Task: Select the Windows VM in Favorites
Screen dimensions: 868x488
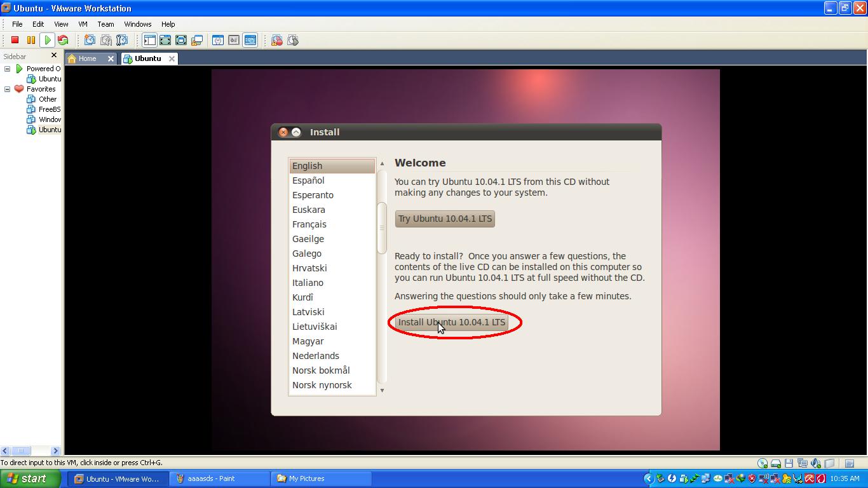Action: [x=50, y=119]
